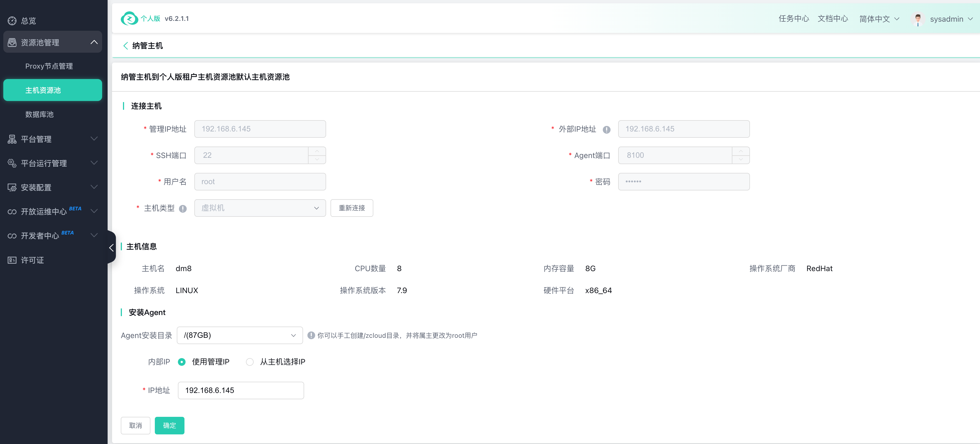Image resolution: width=980 pixels, height=444 pixels.
Task: Open the 简体中文 language dropdown
Action: pyautogui.click(x=879, y=19)
